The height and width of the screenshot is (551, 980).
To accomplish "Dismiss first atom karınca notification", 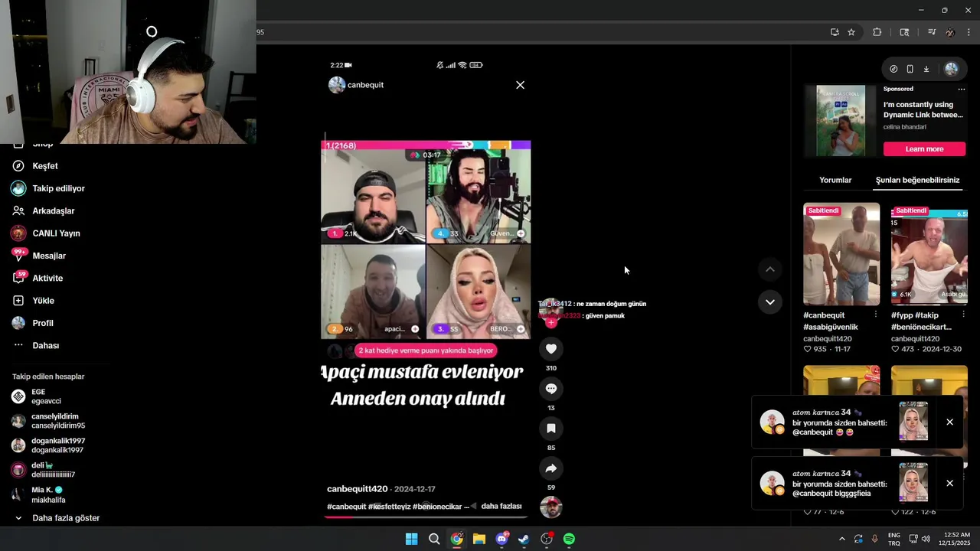I will pos(949,422).
